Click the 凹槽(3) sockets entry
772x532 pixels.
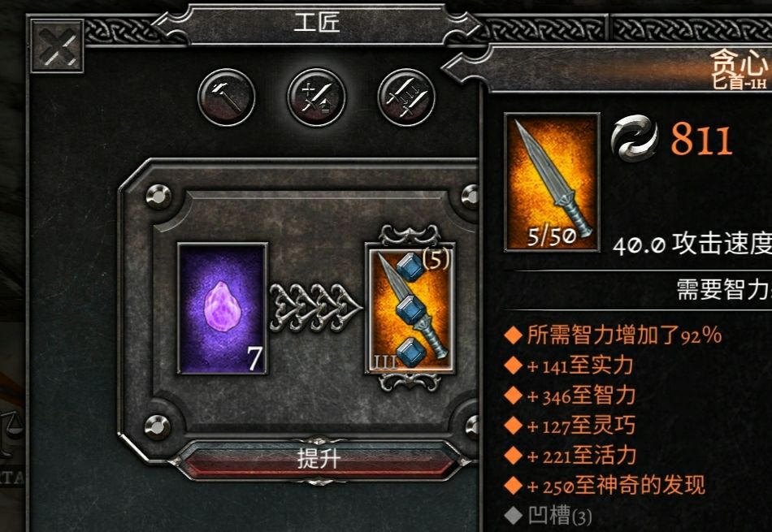click(549, 516)
